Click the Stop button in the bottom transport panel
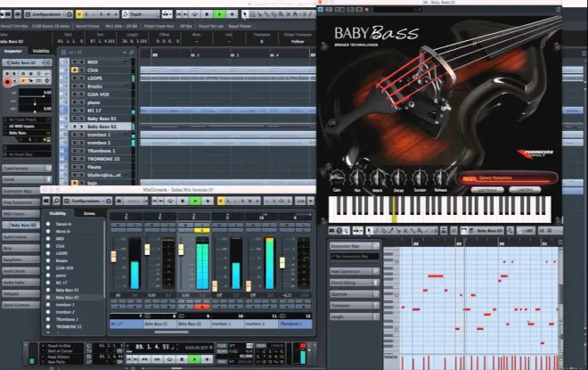Screen dimensions: 588x370 tap(183, 359)
